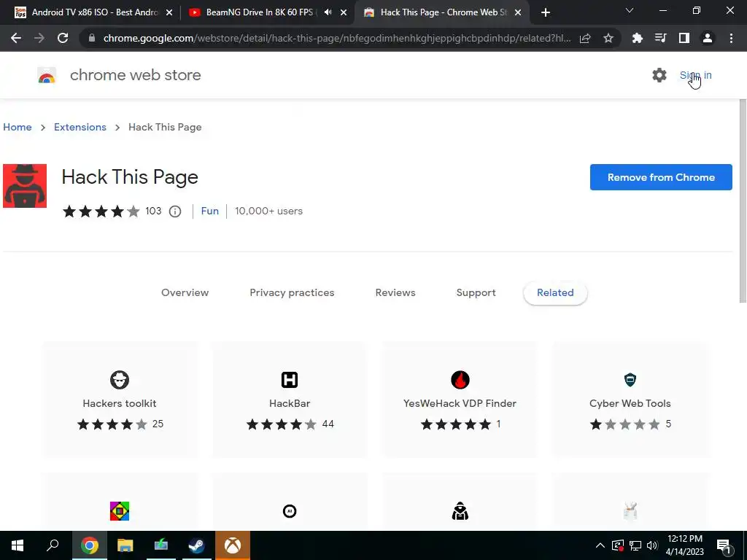747x560 pixels.
Task: Open Chrome Web Store settings gear
Action: (x=659, y=75)
